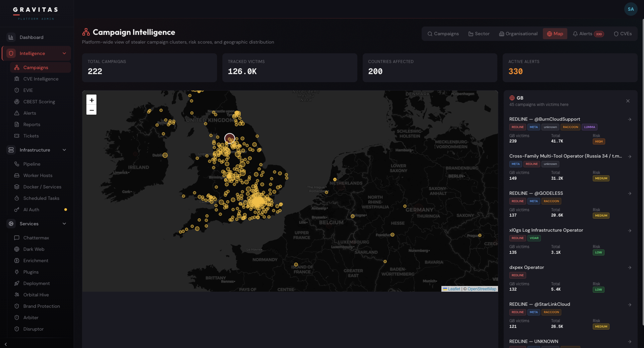Click the Tracked Victims 126.0K card
644x348 pixels.
pyautogui.click(x=290, y=68)
